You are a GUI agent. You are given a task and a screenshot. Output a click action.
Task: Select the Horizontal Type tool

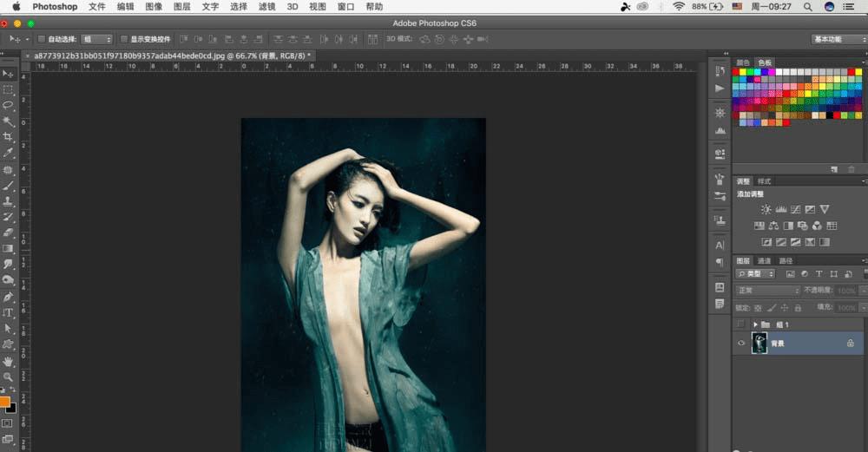[8, 312]
